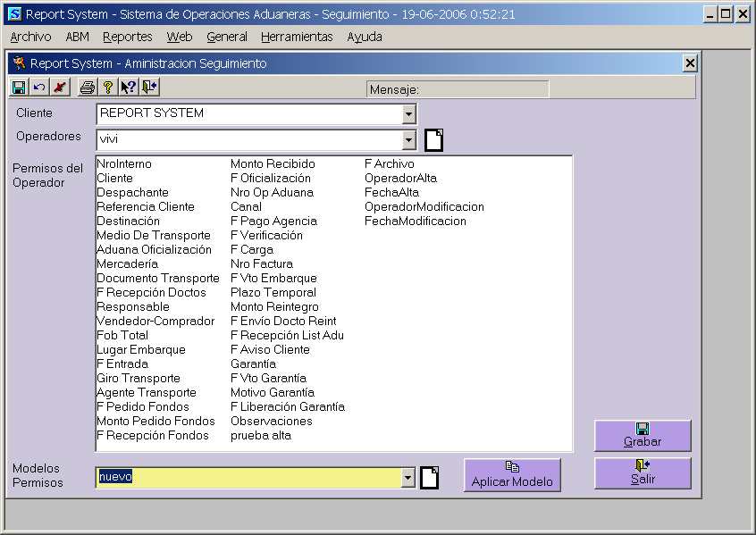756x535 pixels.
Task: Select Nro Factura permission item
Action: pyautogui.click(x=262, y=264)
